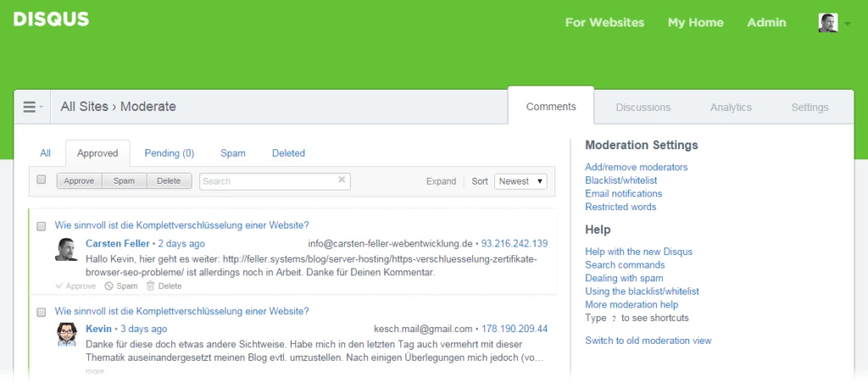Click Approve icon under Carsten Feller comment
This screenshot has height=388, width=868.
coord(75,286)
